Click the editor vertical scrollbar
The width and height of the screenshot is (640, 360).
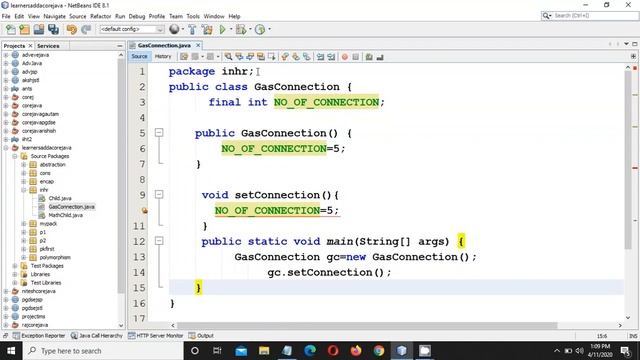coord(628,159)
